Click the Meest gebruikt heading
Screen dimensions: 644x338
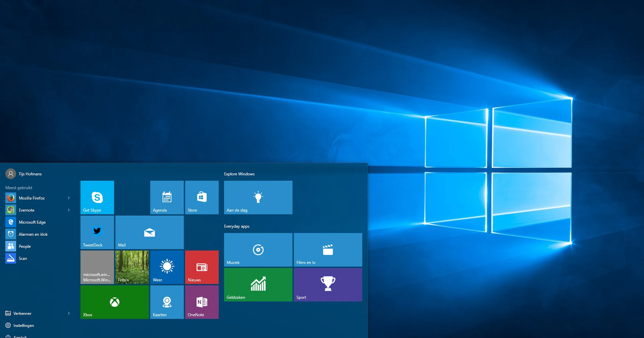pyautogui.click(x=19, y=188)
